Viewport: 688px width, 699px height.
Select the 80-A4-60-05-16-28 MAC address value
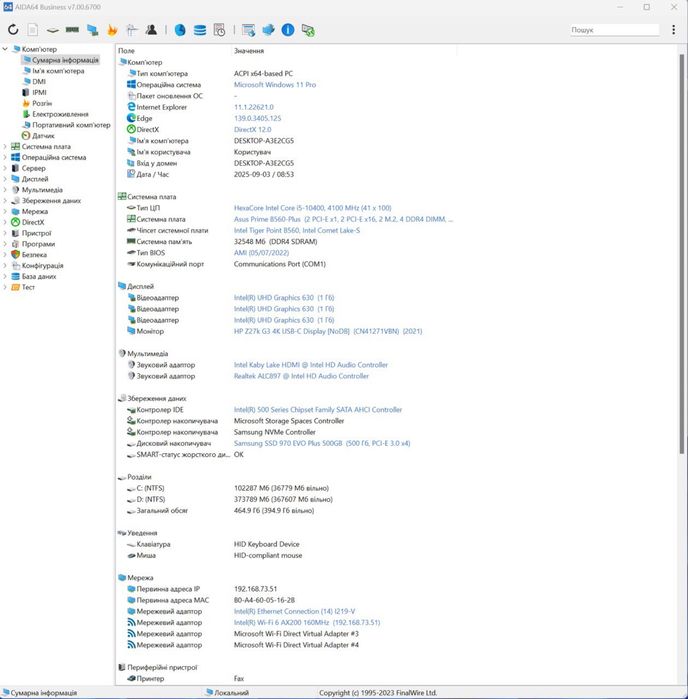[x=264, y=600]
